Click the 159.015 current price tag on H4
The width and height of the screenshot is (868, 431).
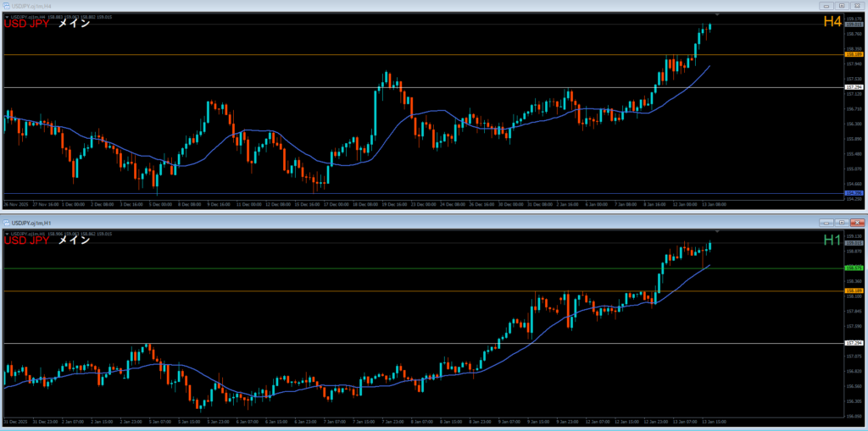coord(854,25)
